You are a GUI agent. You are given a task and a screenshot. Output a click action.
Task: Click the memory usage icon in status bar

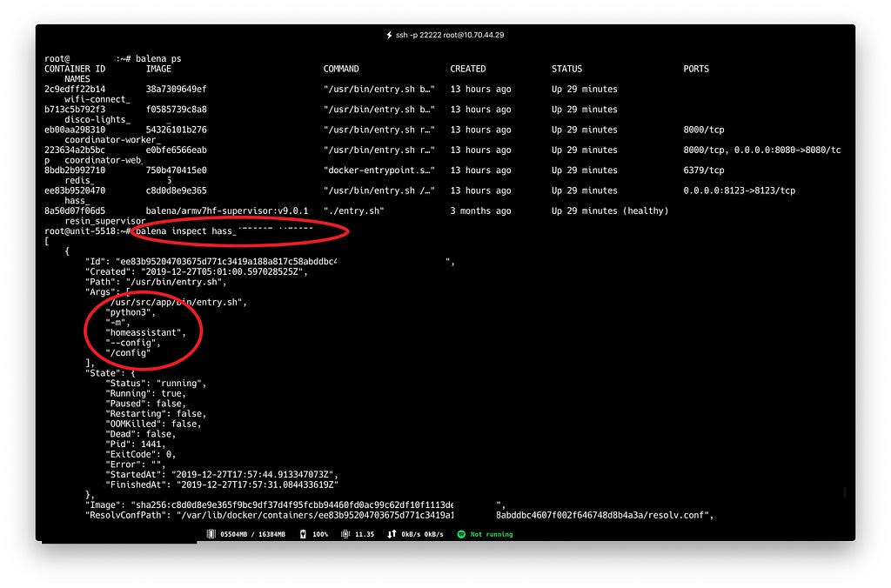(211, 534)
